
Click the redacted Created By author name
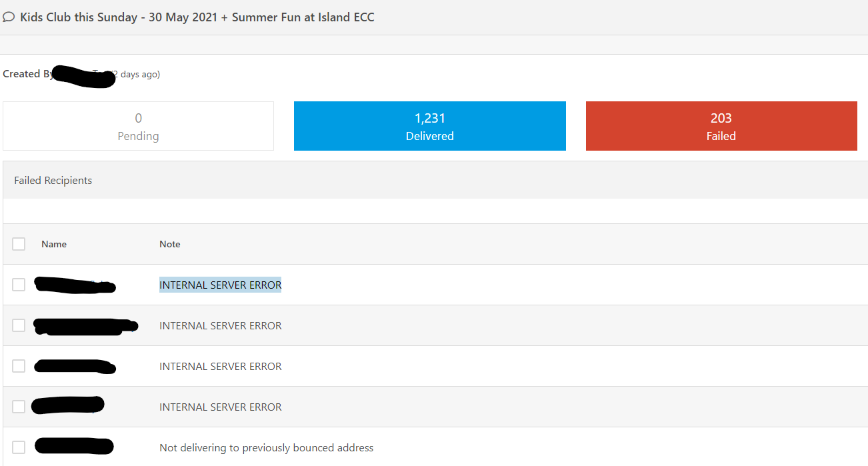pos(85,76)
